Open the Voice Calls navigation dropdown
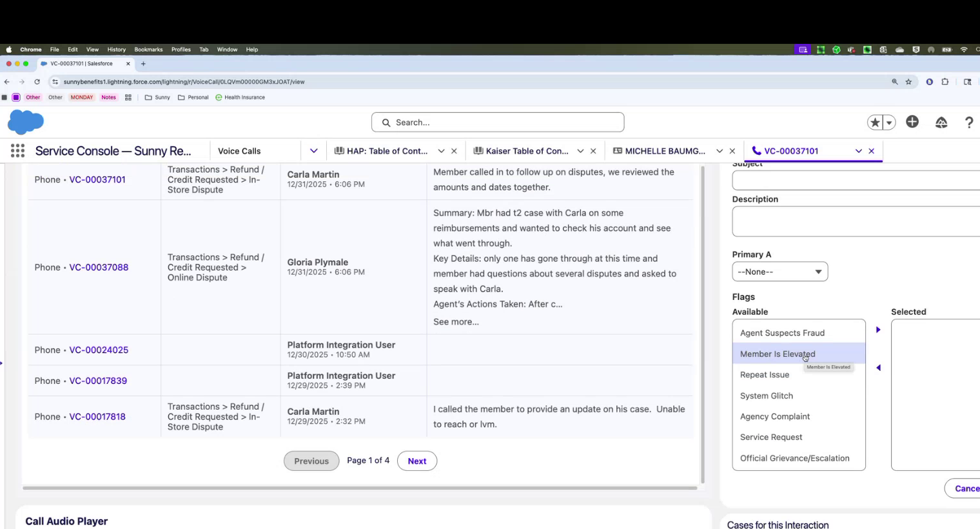Viewport: 980px width, 529px height. click(313, 151)
